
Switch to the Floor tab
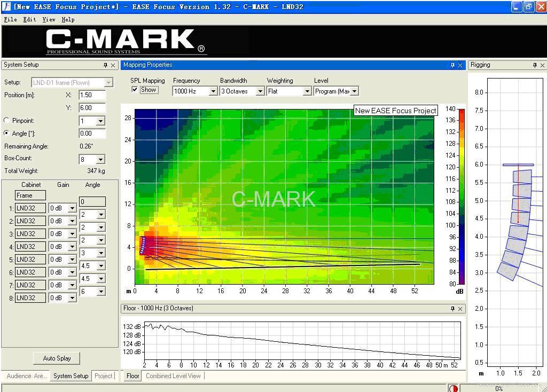coord(132,376)
